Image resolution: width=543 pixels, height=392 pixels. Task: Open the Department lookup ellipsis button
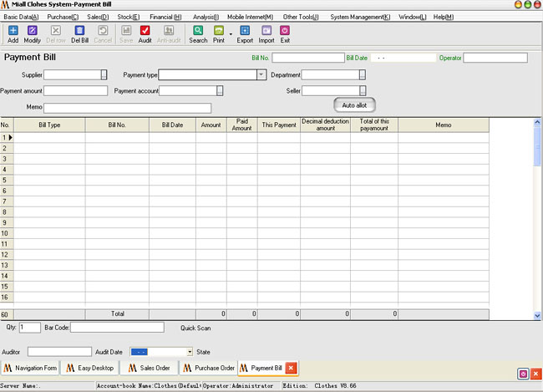tap(363, 75)
